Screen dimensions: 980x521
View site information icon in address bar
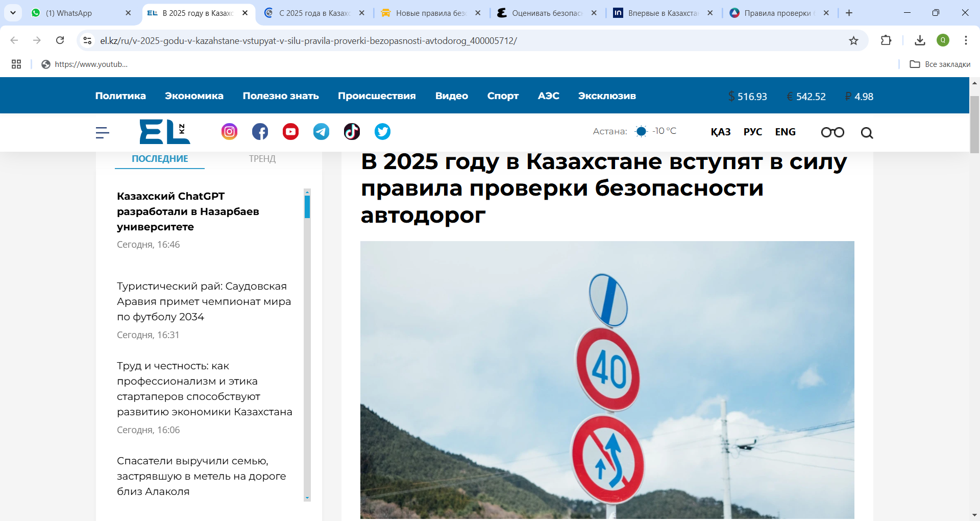pos(87,40)
